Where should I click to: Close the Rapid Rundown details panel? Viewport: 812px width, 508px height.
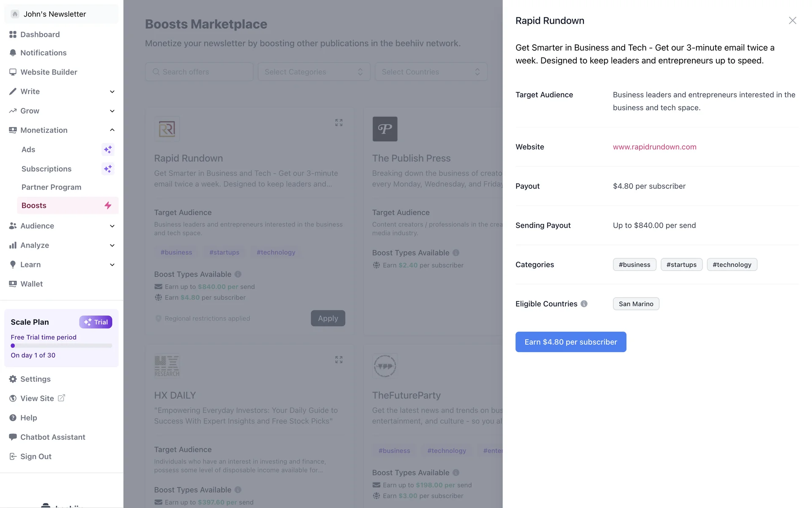[792, 20]
